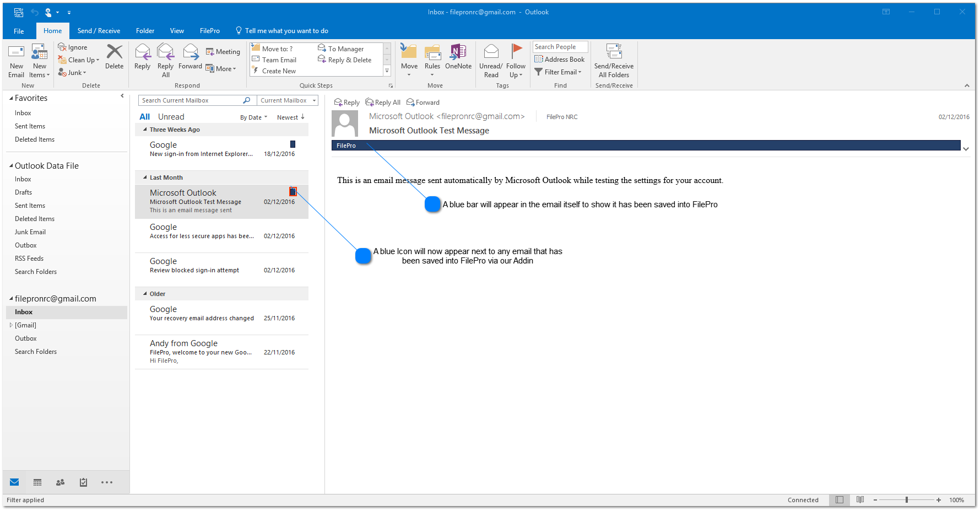Click Forward in the reading pane
This screenshot has height=511, width=980.
pyautogui.click(x=423, y=103)
